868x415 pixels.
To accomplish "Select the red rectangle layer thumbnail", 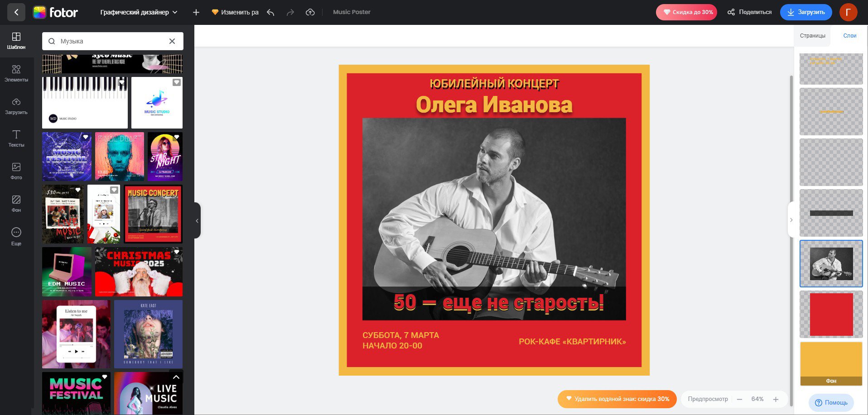I will point(831,315).
